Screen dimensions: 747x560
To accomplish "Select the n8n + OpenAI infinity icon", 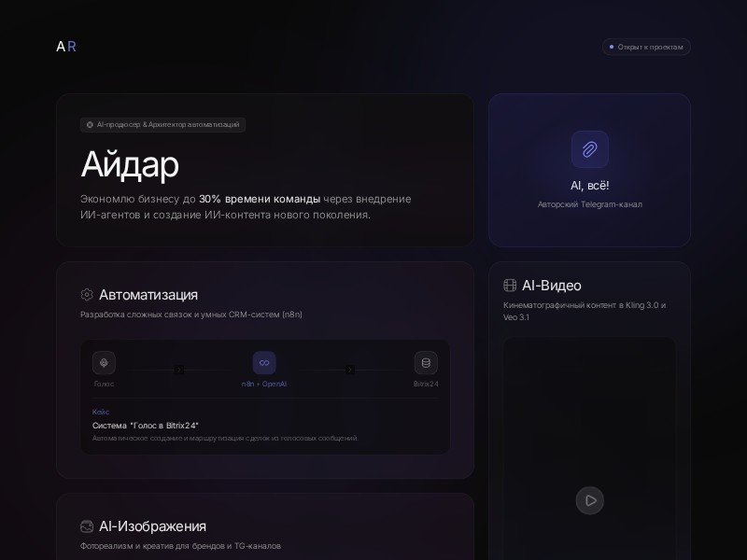I will pyautogui.click(x=264, y=363).
